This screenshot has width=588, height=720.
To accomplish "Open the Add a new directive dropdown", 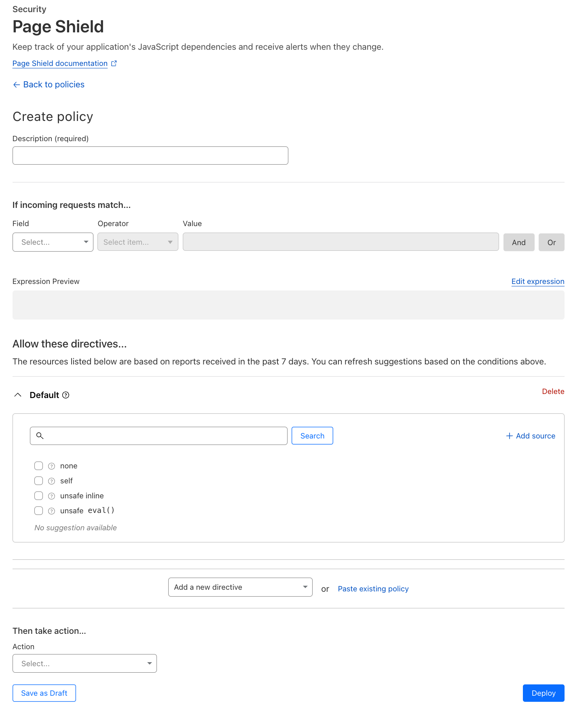I will (x=240, y=587).
